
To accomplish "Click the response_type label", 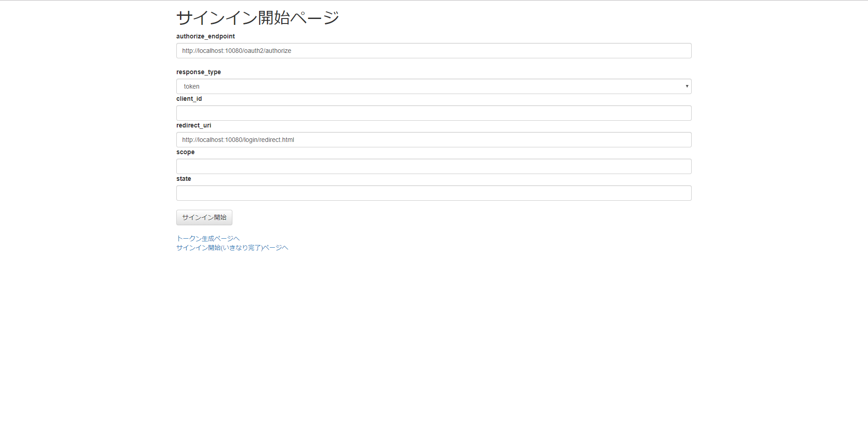I will click(198, 72).
